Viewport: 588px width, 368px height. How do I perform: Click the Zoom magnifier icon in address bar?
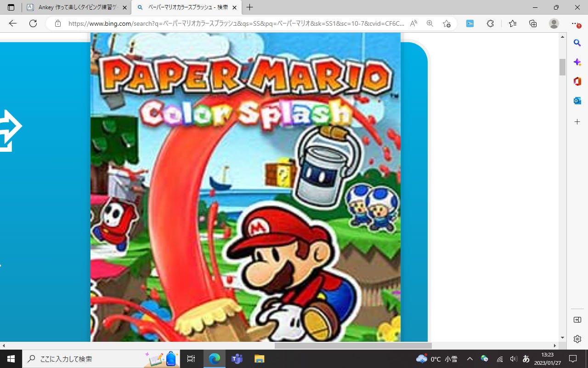coord(430,23)
